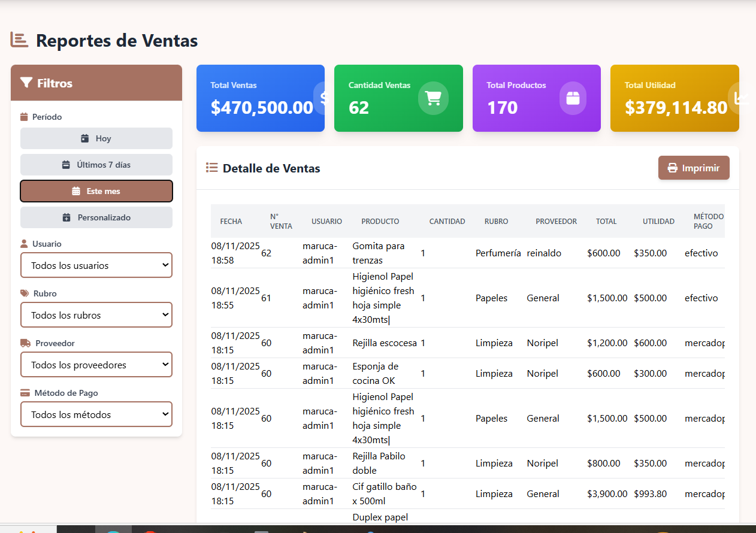Select the Últimos 7 días period filter
The image size is (756, 533).
96,165
